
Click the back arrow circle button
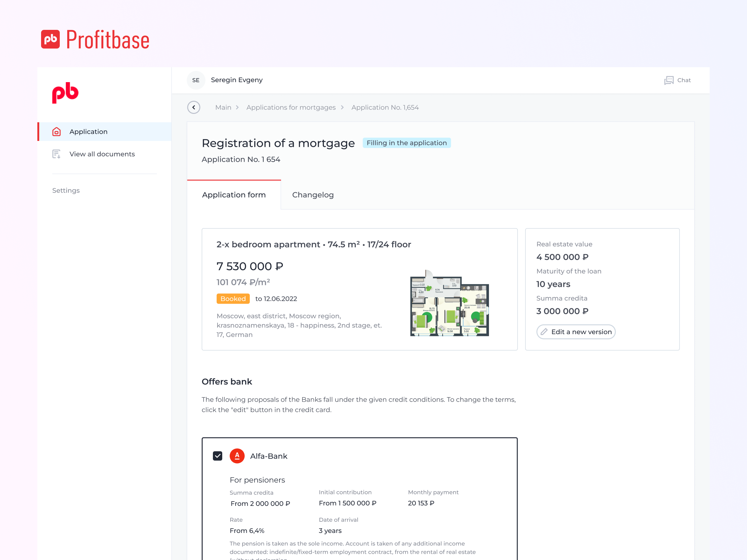194,107
